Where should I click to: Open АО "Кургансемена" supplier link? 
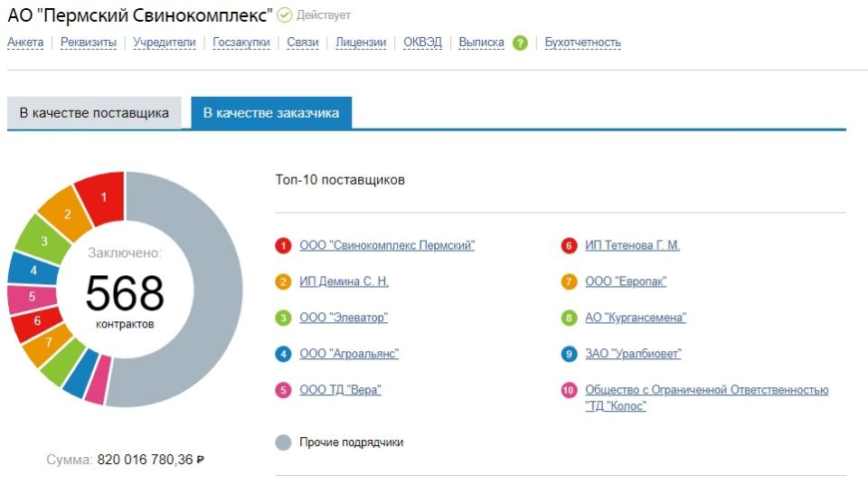[636, 318]
